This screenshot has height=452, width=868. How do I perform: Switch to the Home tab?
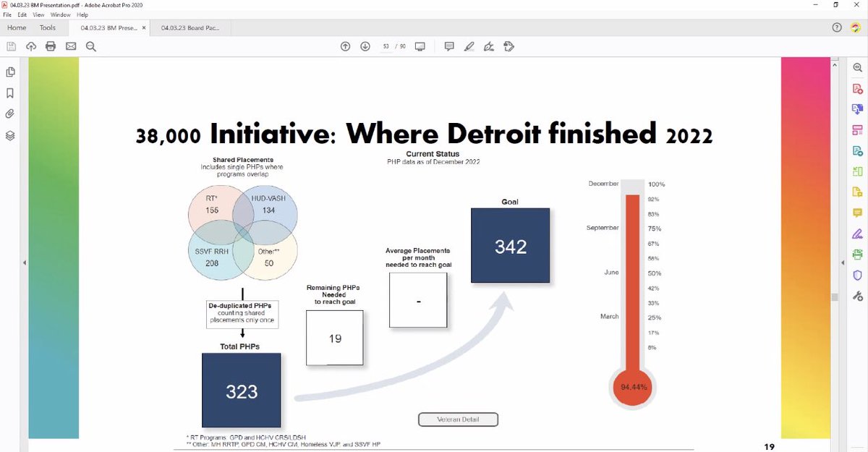click(17, 27)
